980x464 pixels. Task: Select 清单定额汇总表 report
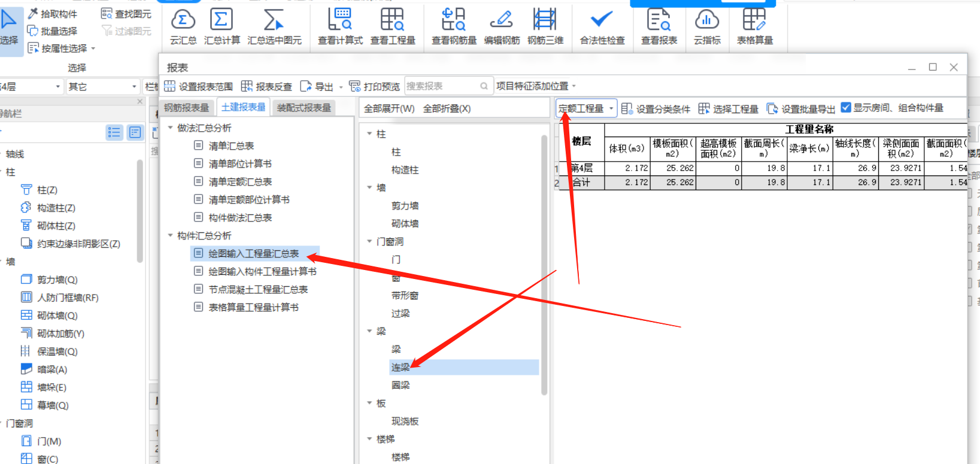click(x=240, y=181)
